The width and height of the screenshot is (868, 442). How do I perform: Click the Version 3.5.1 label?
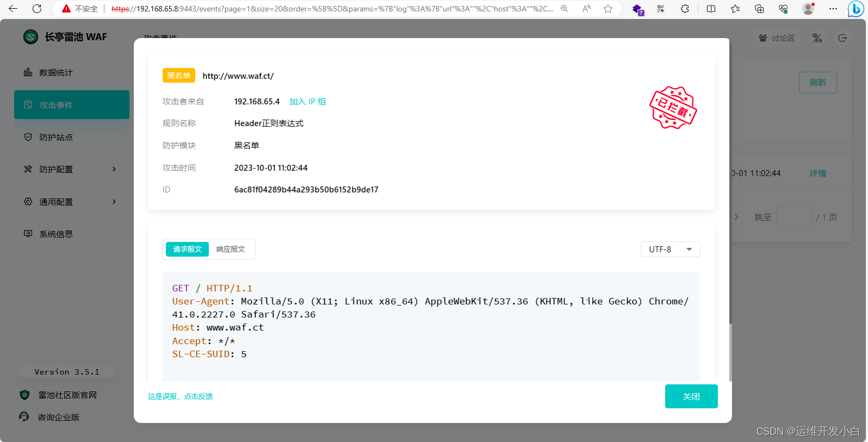click(67, 372)
